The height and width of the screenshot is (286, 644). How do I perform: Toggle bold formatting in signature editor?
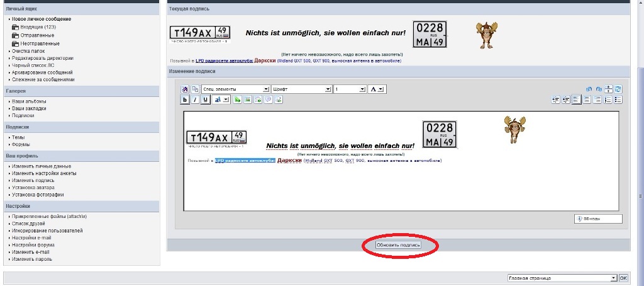[186, 100]
